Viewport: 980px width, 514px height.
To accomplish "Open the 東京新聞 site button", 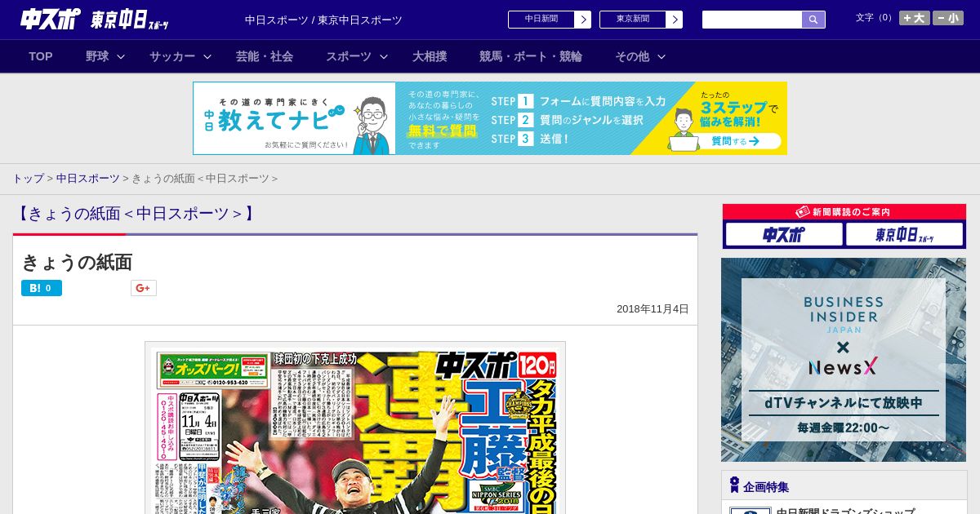I will point(641,20).
